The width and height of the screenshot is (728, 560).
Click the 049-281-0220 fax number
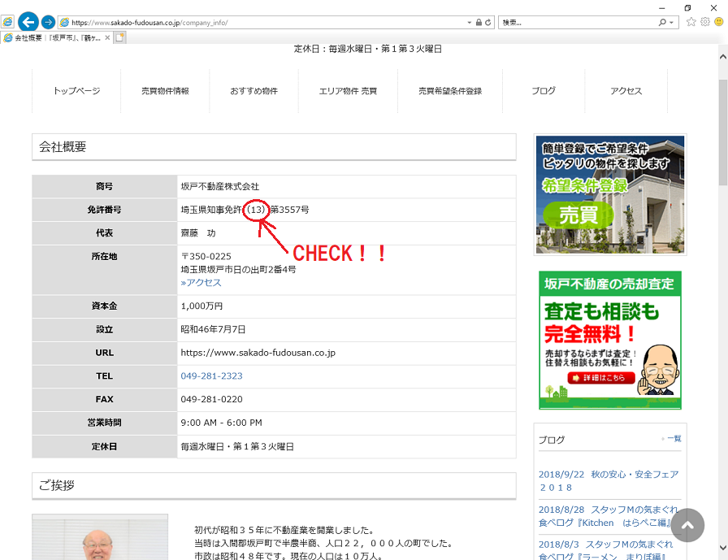point(212,399)
